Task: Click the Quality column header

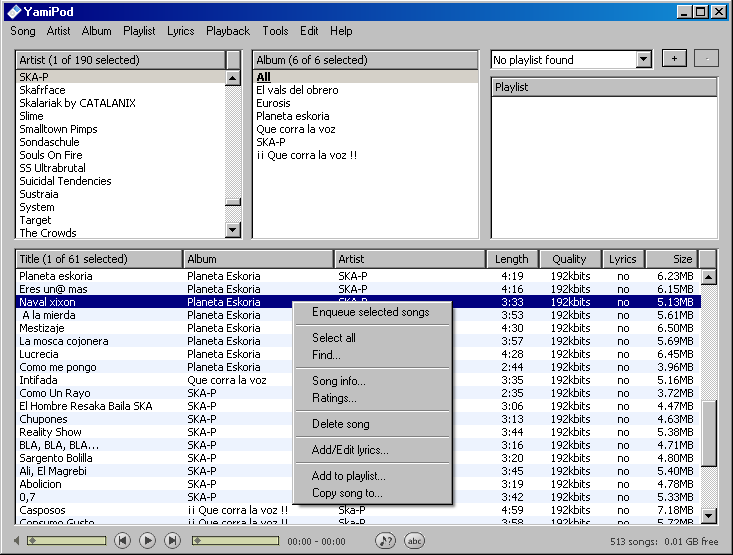Action: pos(570,259)
